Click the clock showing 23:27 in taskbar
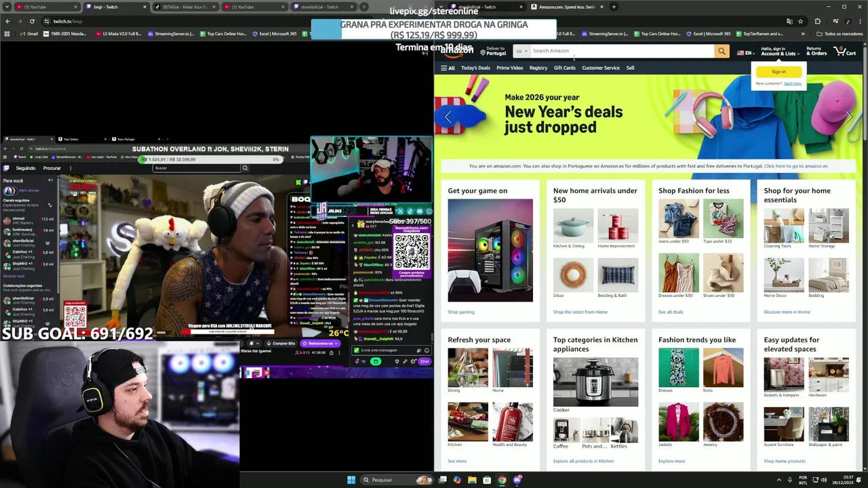This screenshot has width=868, height=488. (843, 480)
